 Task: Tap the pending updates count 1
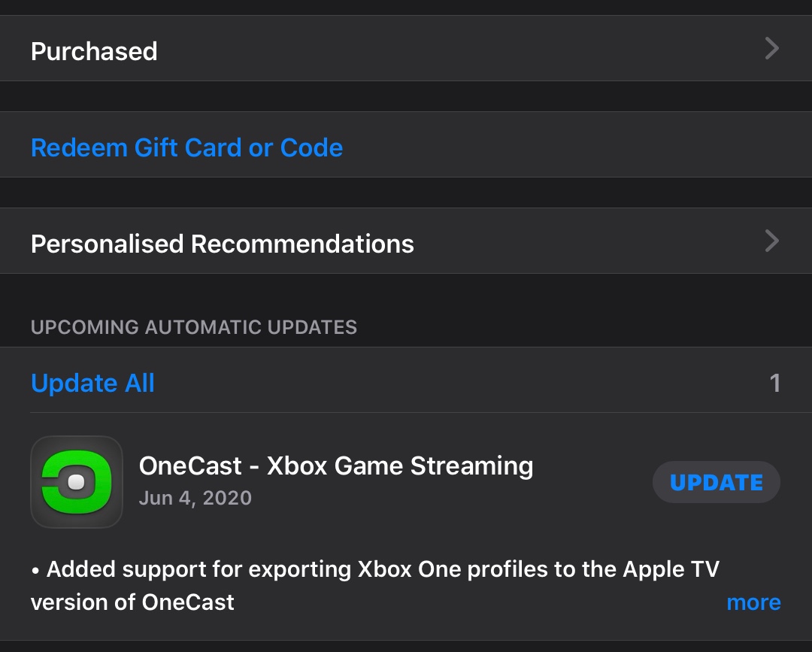coord(774,384)
